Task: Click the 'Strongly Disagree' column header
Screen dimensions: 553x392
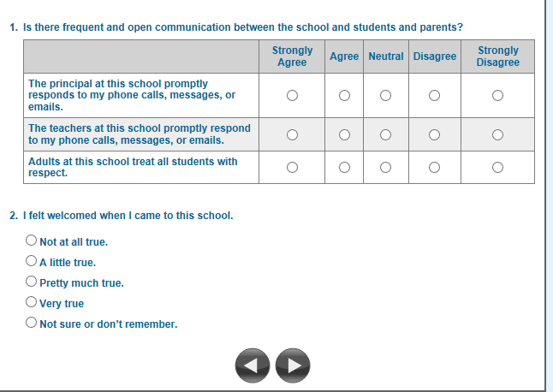Action: coord(498,56)
